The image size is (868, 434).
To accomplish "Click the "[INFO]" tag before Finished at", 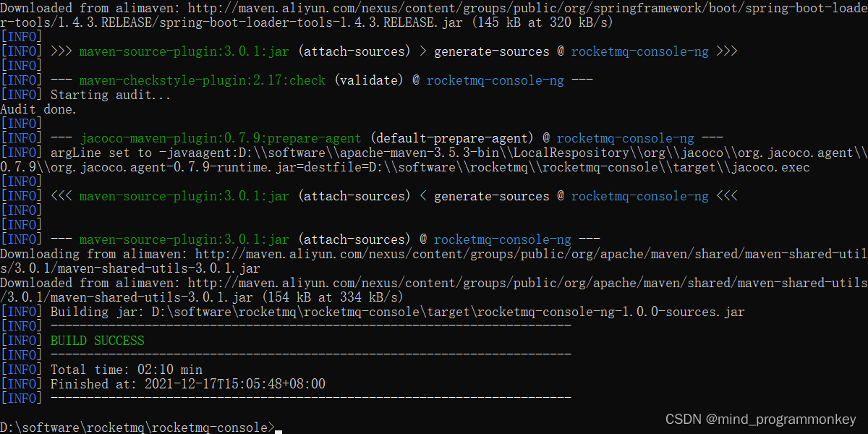I will click(x=22, y=384).
